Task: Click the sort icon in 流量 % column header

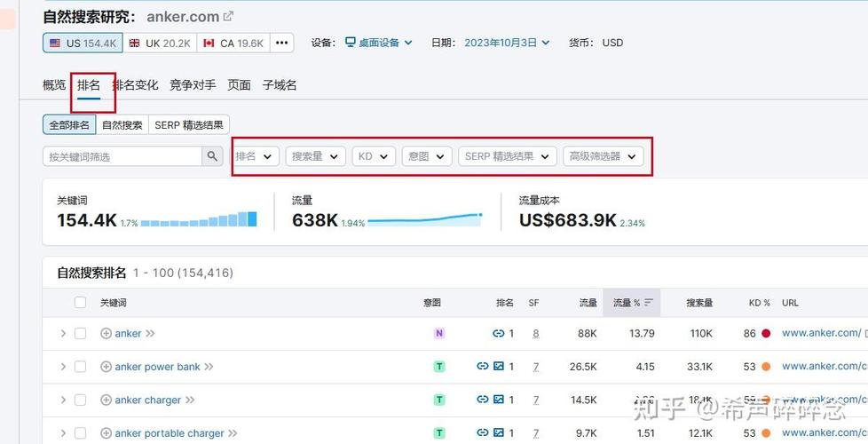Action: pos(649,302)
